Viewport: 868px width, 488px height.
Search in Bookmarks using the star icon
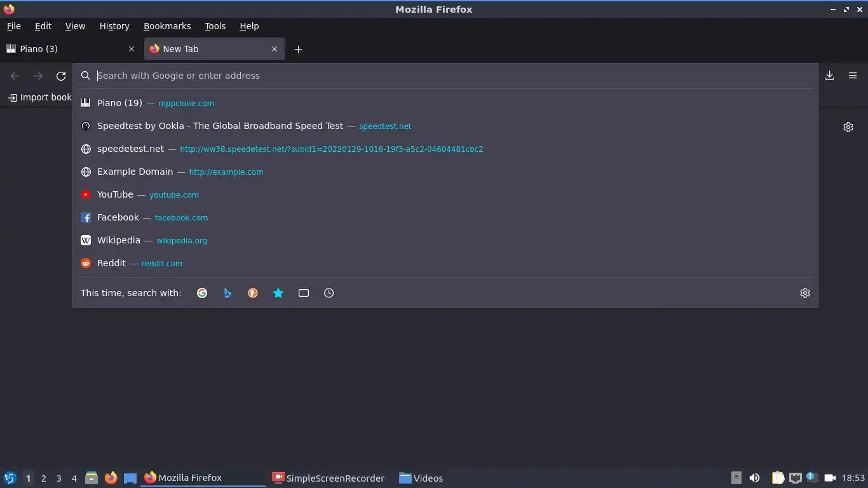pyautogui.click(x=278, y=293)
